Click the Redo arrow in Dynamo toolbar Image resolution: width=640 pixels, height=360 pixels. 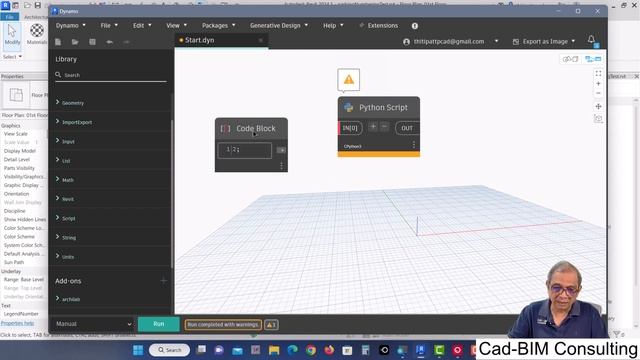click(126, 42)
